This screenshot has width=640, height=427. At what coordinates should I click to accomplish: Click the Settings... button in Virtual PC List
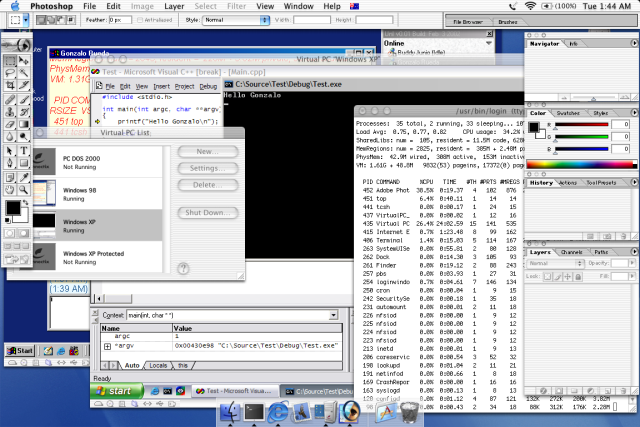[x=208, y=168]
